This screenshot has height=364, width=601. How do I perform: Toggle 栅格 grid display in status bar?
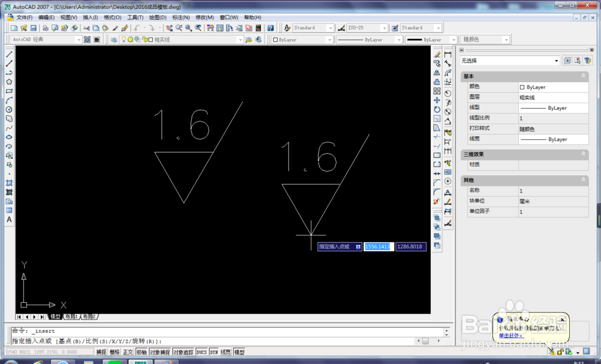coord(115,352)
